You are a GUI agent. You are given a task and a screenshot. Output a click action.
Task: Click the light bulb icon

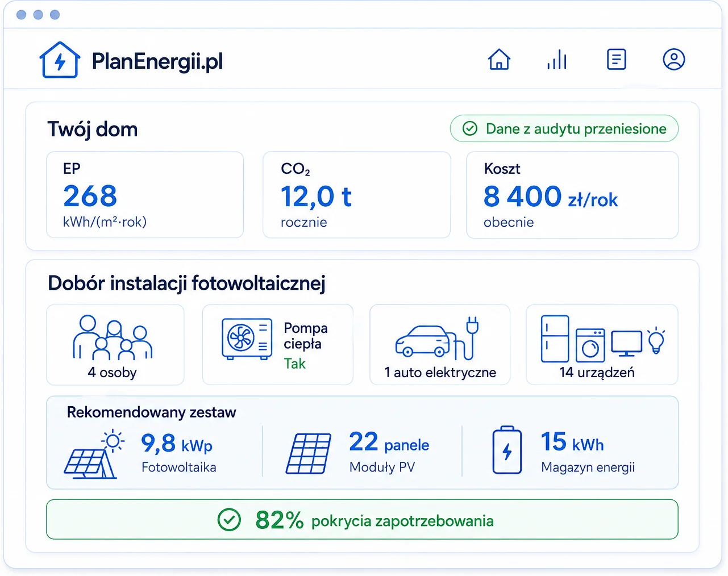click(656, 340)
